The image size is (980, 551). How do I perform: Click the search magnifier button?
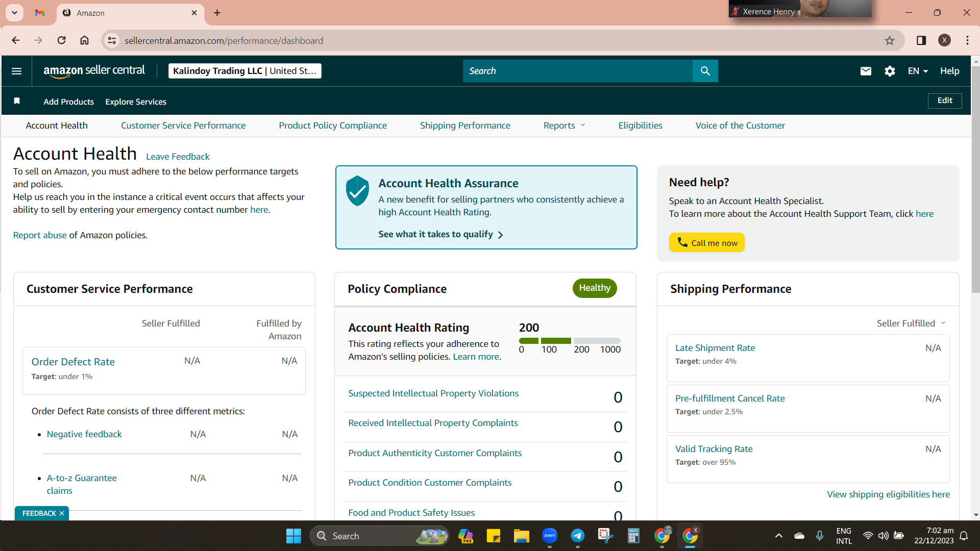[x=705, y=71]
